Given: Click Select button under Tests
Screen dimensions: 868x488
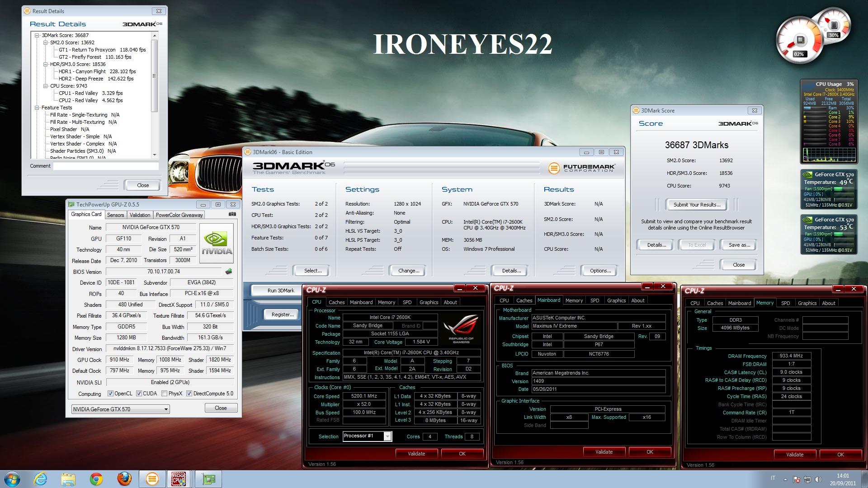Looking at the screenshot, I should (313, 271).
